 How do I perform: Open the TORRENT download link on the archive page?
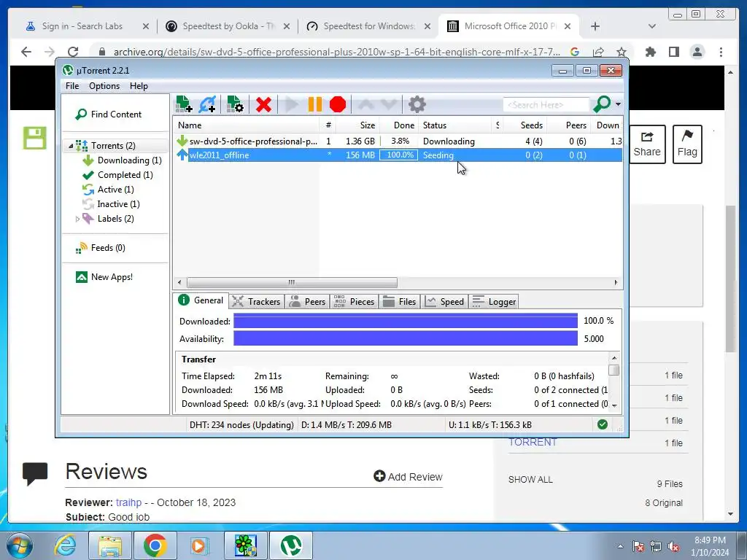pyautogui.click(x=533, y=443)
